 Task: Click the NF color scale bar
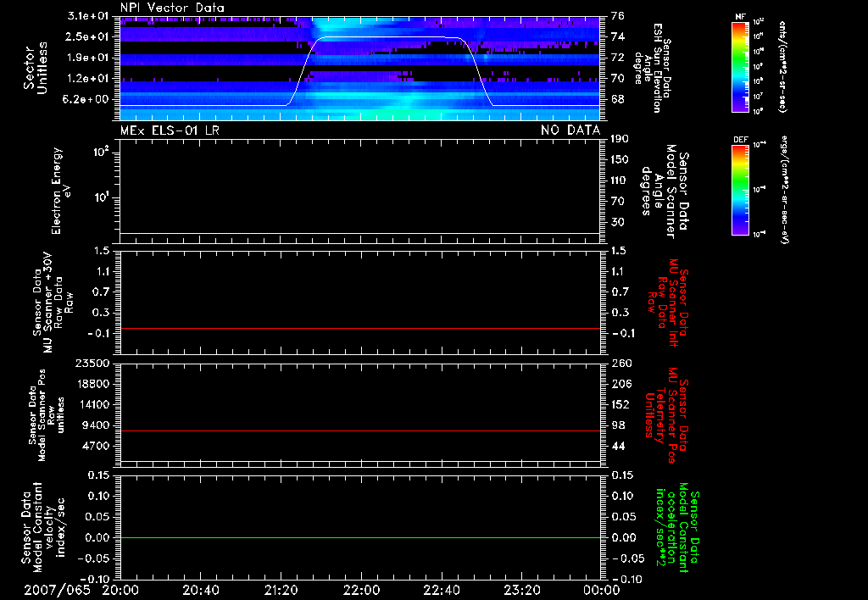point(739,68)
